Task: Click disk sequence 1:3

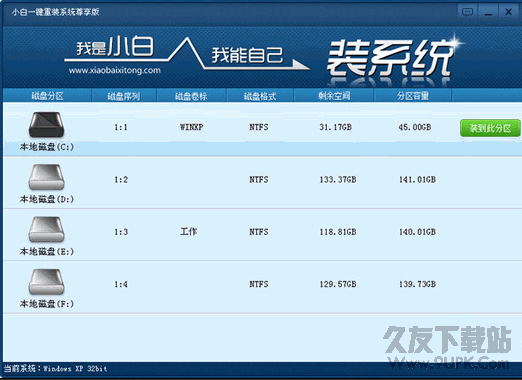Action: [x=121, y=232]
